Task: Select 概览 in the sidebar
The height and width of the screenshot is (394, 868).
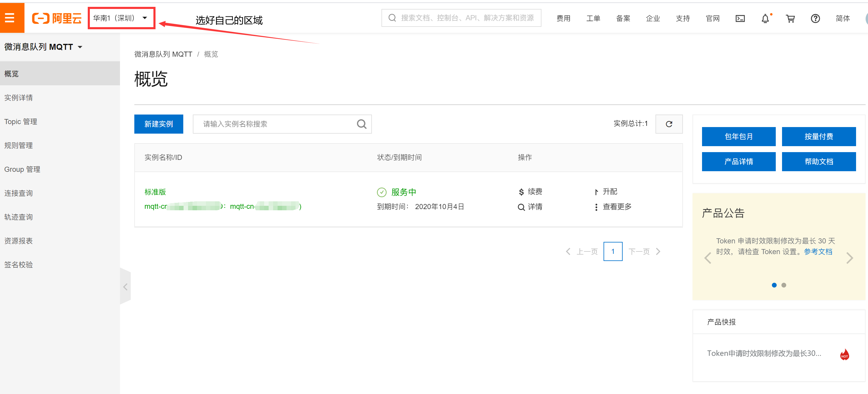Action: (60, 73)
